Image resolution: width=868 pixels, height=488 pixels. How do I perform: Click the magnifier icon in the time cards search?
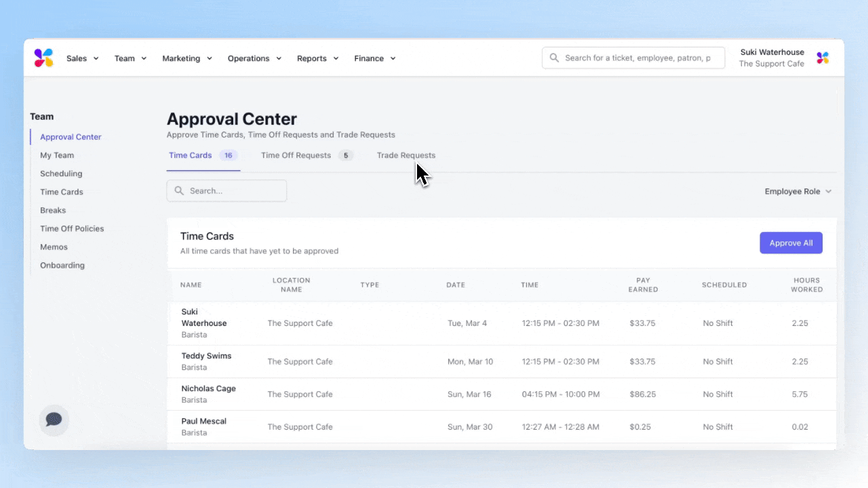point(180,191)
